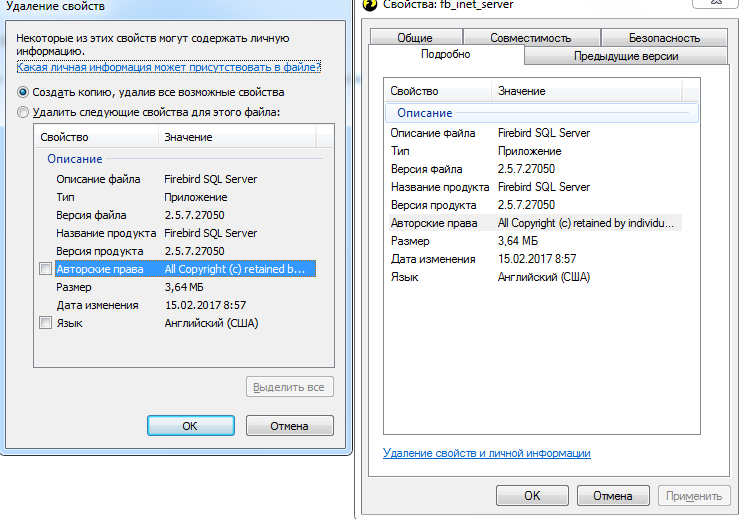Select 'Дата изменения' row in removal dialog

(185, 305)
